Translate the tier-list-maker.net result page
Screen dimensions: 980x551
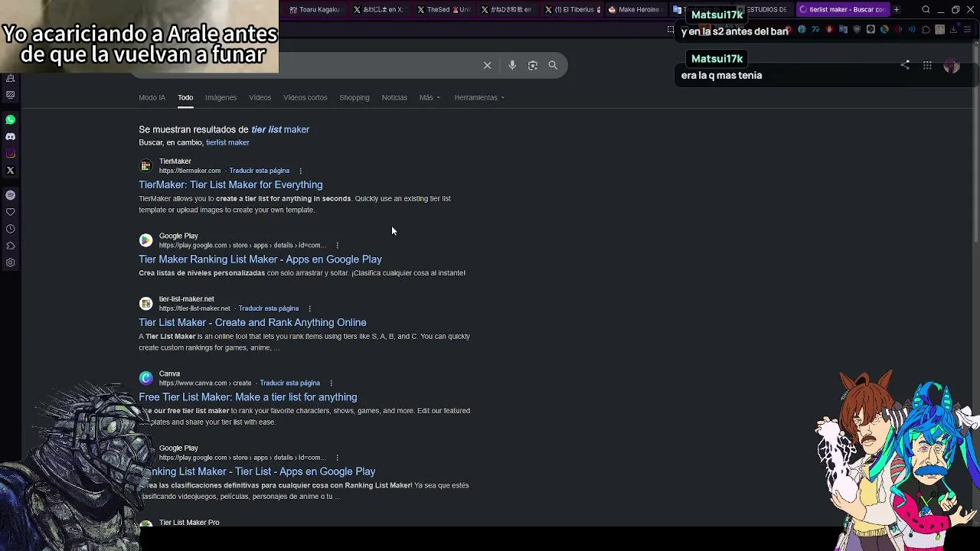[269, 308]
